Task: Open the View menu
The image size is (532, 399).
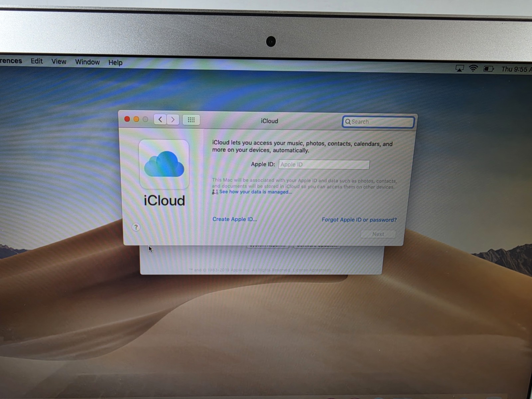Action: click(59, 62)
